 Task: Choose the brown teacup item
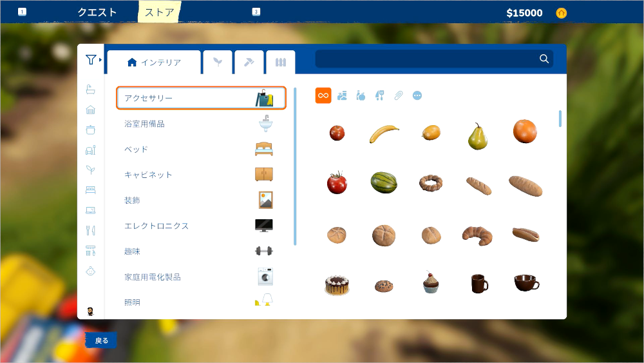point(527,283)
